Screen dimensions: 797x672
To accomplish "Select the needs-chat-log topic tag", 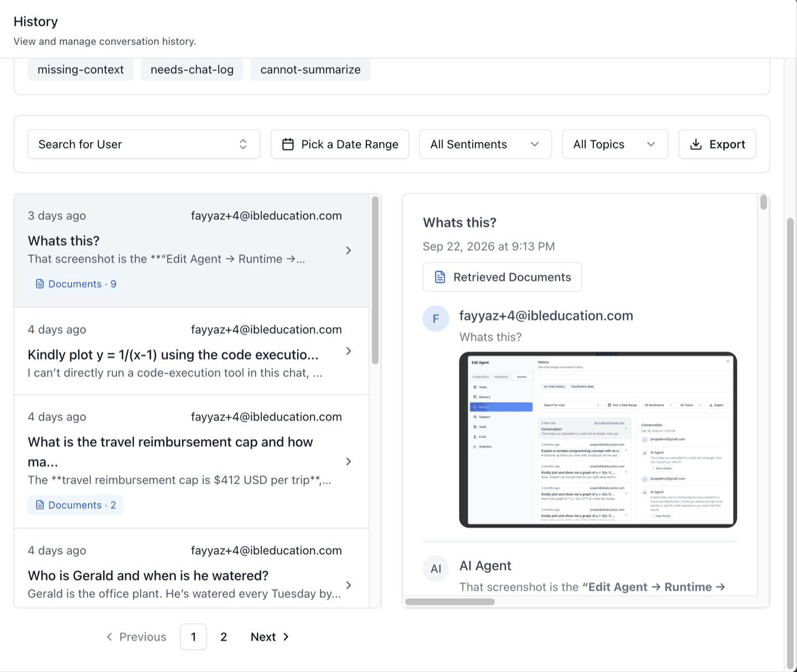I will [x=192, y=70].
